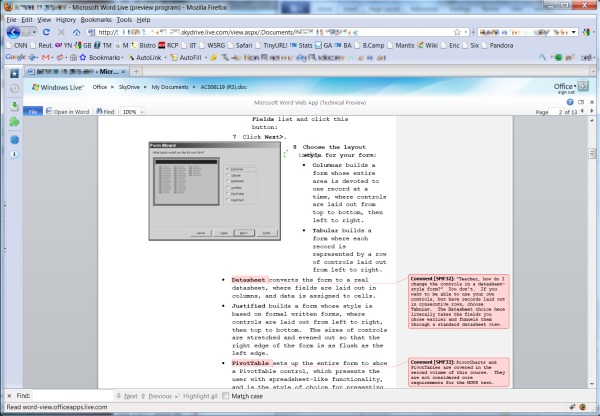Screen dimensions: 600x416
Task: Click the My Documents breadcrumb link
Action: tap(170, 87)
